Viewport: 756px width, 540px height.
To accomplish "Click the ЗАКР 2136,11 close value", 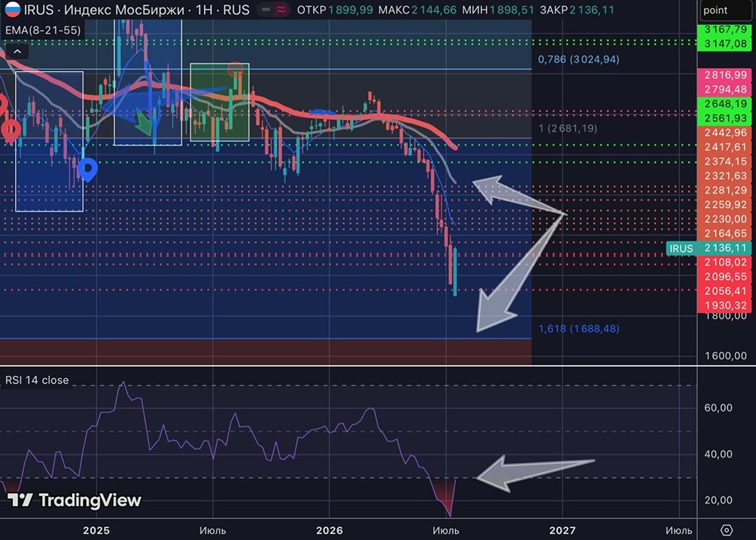I will click(x=577, y=10).
